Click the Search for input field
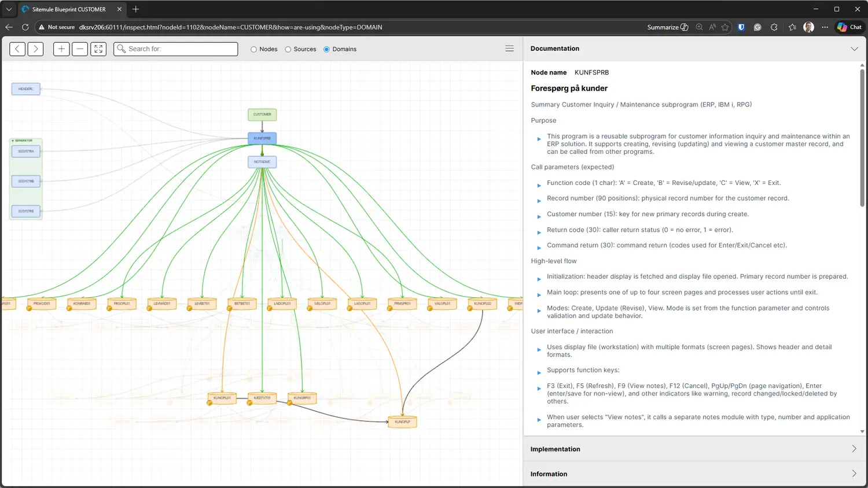The image size is (868, 488). pyautogui.click(x=176, y=49)
